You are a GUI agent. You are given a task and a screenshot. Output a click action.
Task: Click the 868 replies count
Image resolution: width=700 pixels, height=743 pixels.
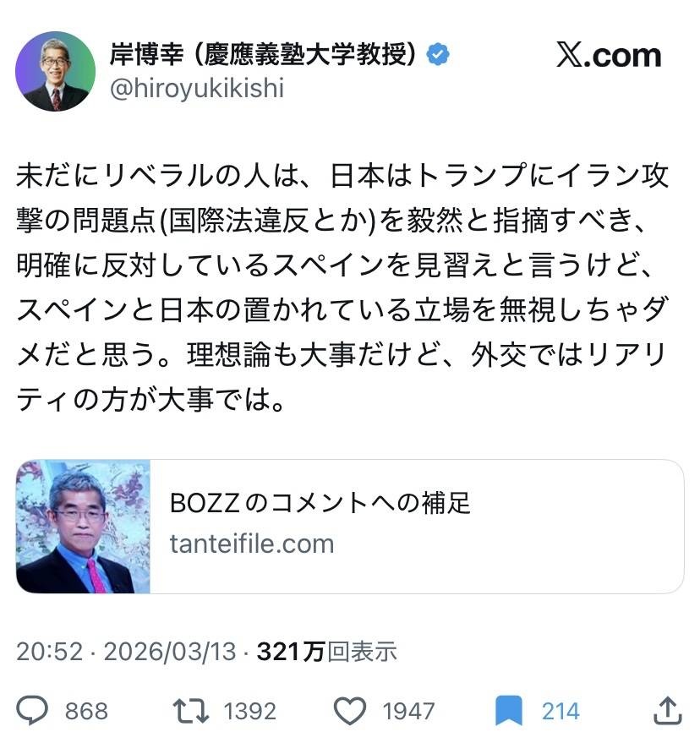(86, 712)
